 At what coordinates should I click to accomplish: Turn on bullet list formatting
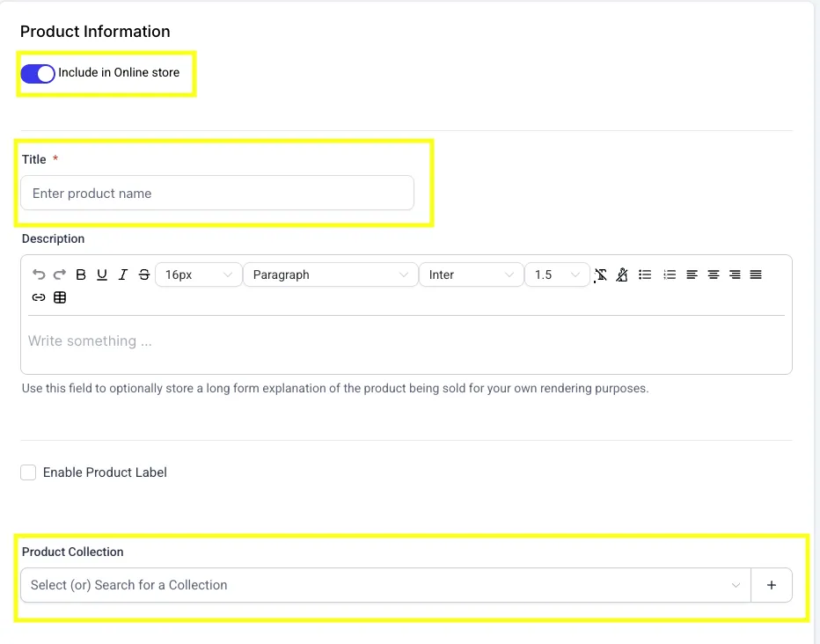tap(645, 274)
